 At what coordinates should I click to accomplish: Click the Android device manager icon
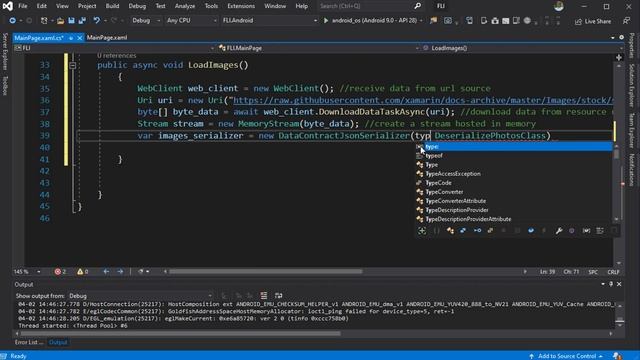pyautogui.click(x=484, y=20)
